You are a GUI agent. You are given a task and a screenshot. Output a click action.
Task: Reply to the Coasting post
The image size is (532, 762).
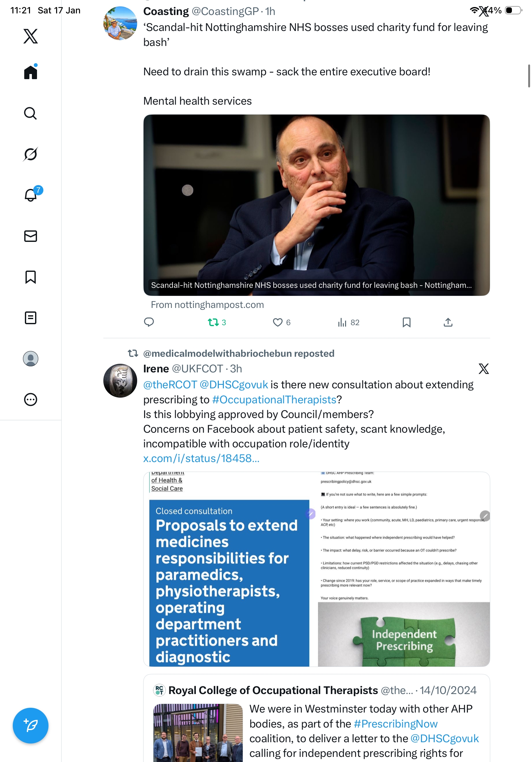[x=149, y=322]
